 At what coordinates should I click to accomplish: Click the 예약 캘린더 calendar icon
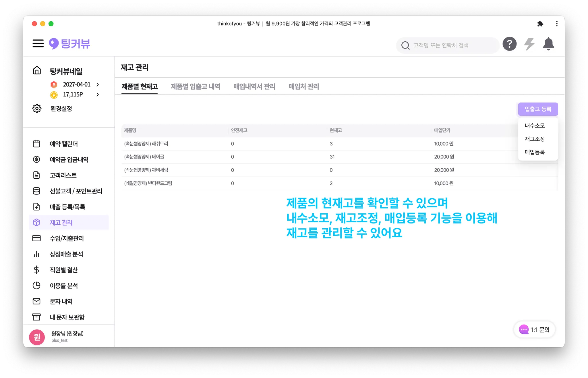point(36,144)
